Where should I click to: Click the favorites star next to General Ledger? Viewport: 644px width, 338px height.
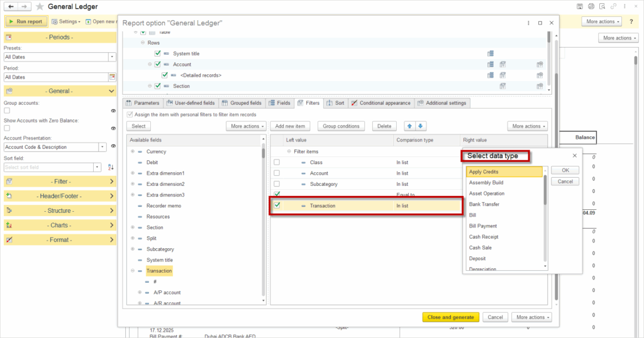40,6
